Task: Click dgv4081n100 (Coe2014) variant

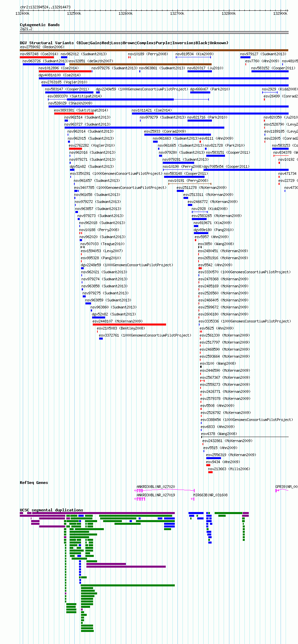Action: click(x=164, y=78)
